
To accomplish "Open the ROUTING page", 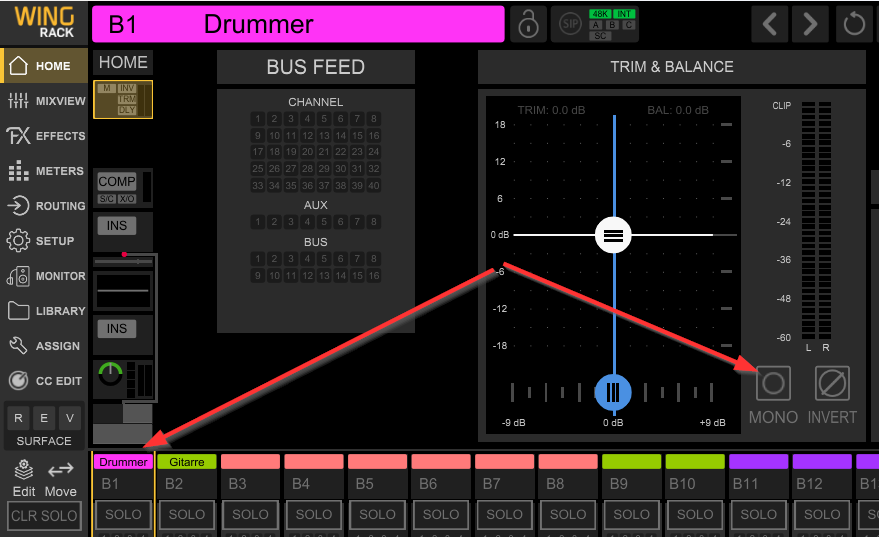I will point(44,206).
